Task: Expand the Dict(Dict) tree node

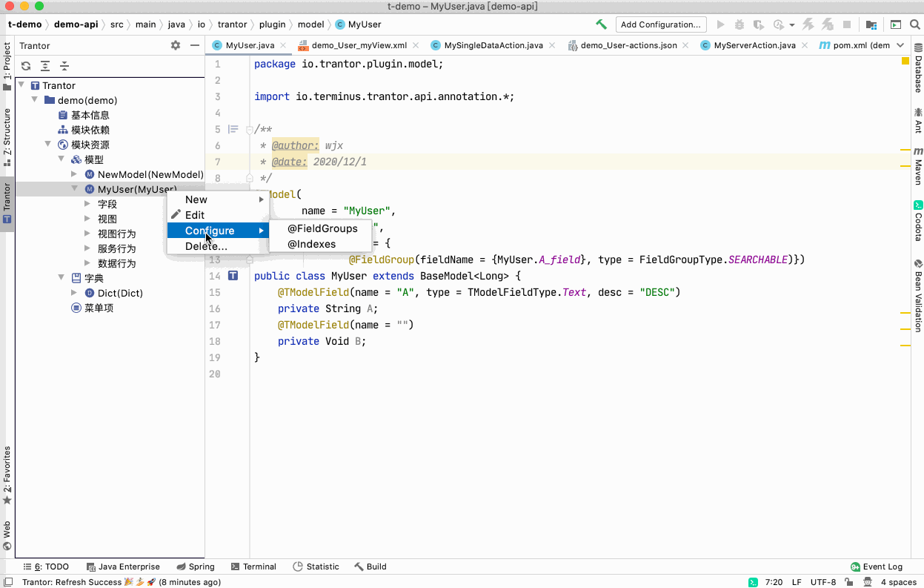Action: click(x=74, y=293)
